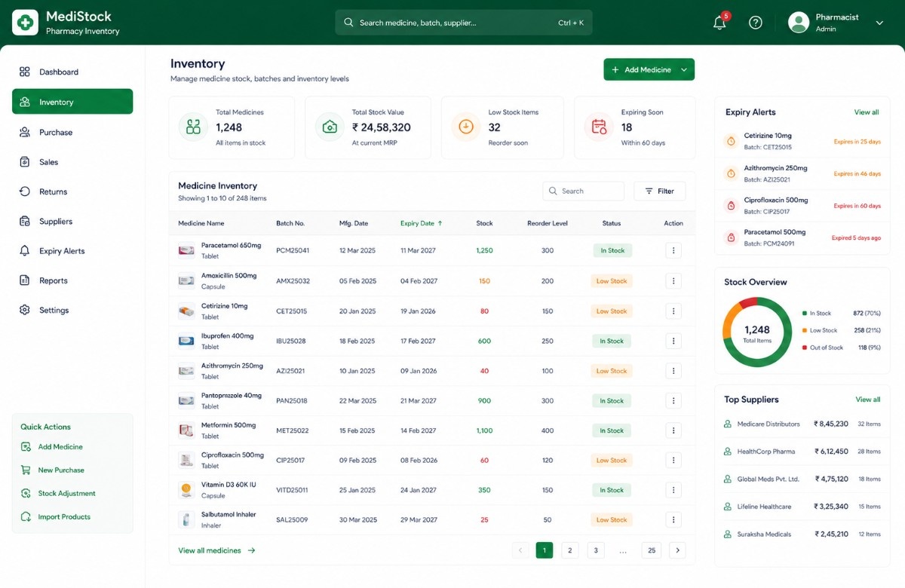Click the Low Stock Items icon
Viewport: 905px width, 588px height.
click(466, 127)
